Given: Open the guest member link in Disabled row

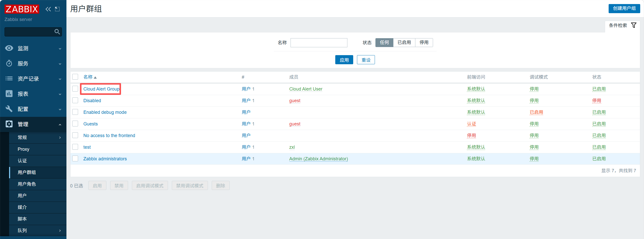Looking at the screenshot, I should (x=295, y=101).
